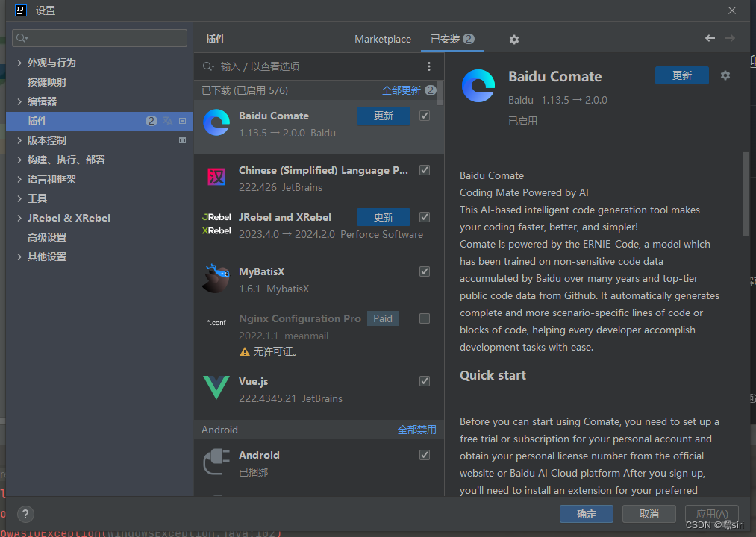Close the settings dialog
Viewport: 756px width, 537px height.
pyautogui.click(x=732, y=10)
